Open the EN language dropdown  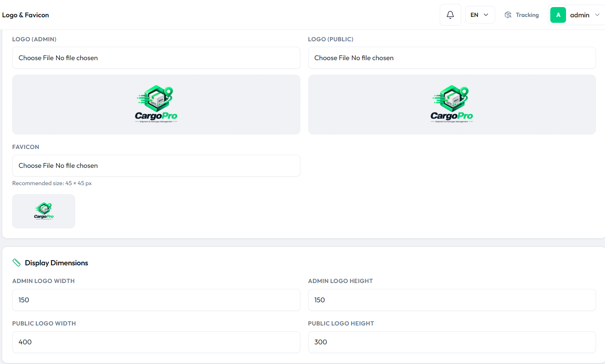480,15
